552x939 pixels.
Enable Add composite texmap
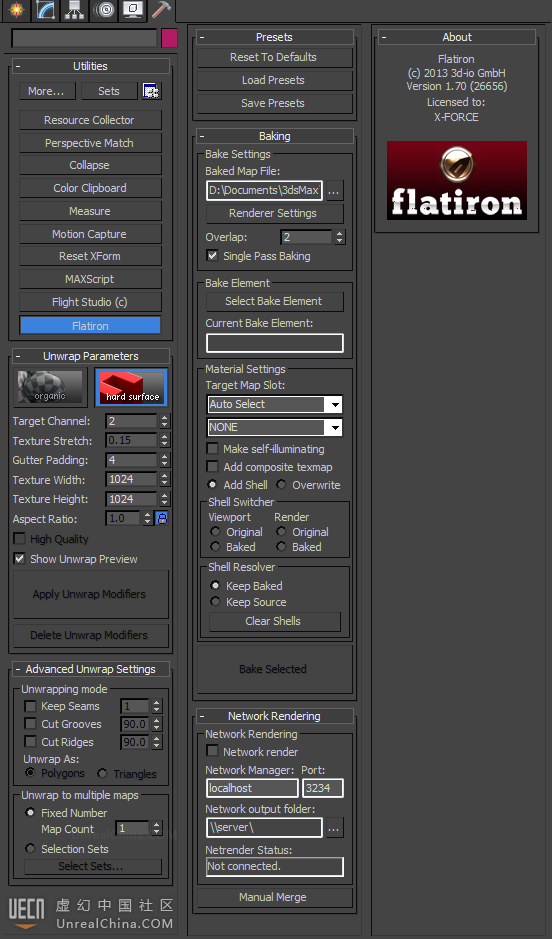[212, 467]
